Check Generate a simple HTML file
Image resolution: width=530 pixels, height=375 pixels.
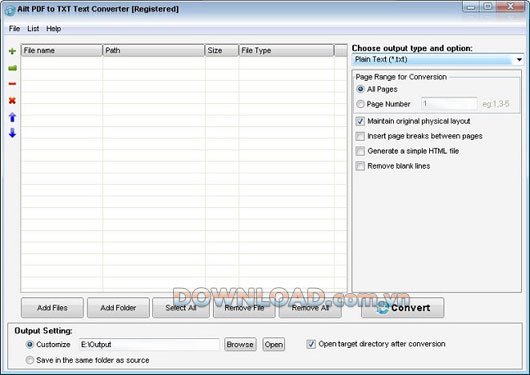click(x=360, y=151)
